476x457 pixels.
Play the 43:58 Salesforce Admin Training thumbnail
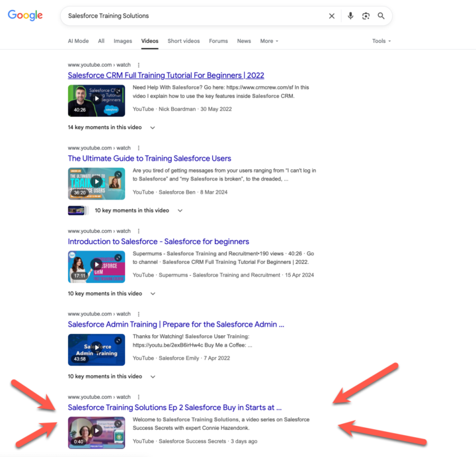[x=97, y=350]
